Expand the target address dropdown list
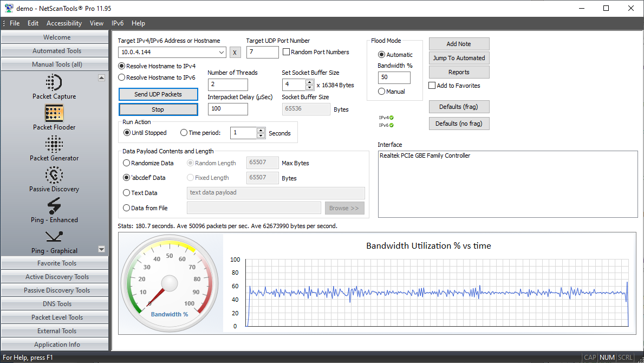 pyautogui.click(x=222, y=53)
